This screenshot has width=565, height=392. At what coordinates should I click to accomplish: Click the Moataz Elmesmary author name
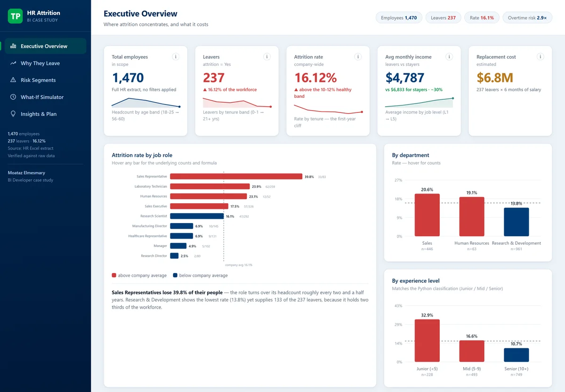(27, 173)
